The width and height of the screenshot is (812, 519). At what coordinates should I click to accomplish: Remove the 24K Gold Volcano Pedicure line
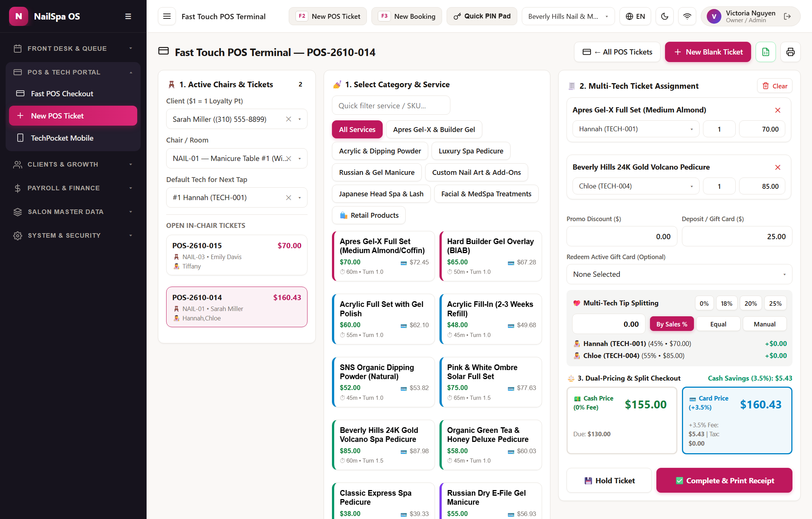[x=778, y=167]
